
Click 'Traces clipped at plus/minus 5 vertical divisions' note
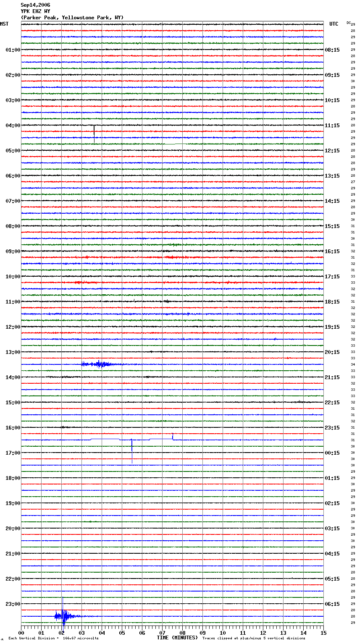(x=254, y=639)
